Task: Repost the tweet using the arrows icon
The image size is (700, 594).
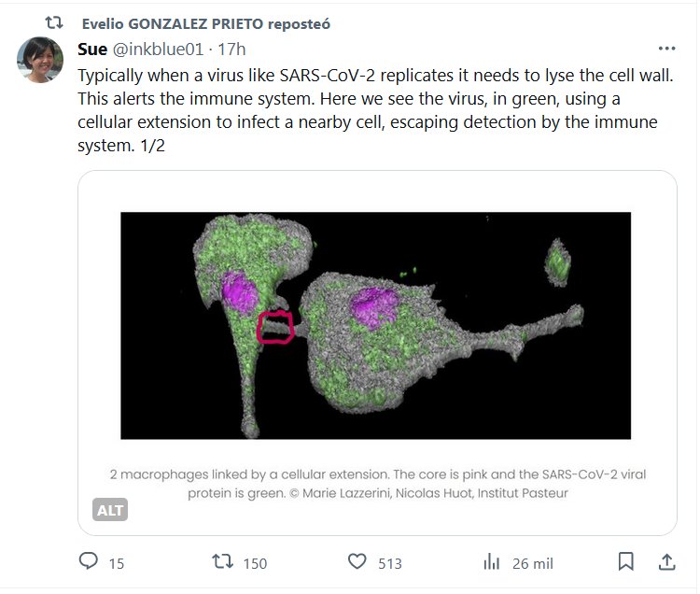Action: pos(223,561)
